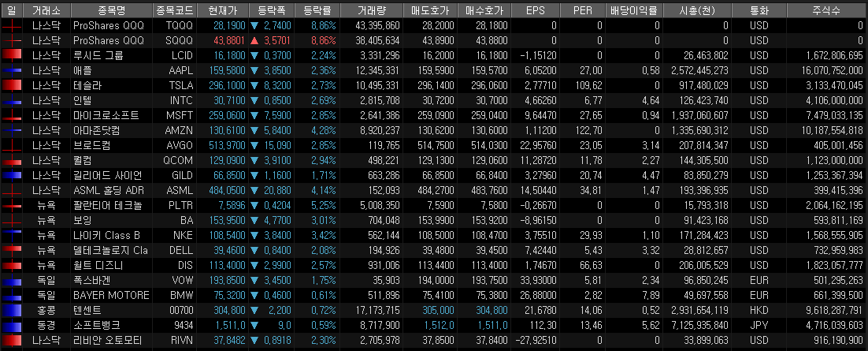Click the daily candle icon for 마이크로소프트
868x351 pixels.
click(x=11, y=115)
